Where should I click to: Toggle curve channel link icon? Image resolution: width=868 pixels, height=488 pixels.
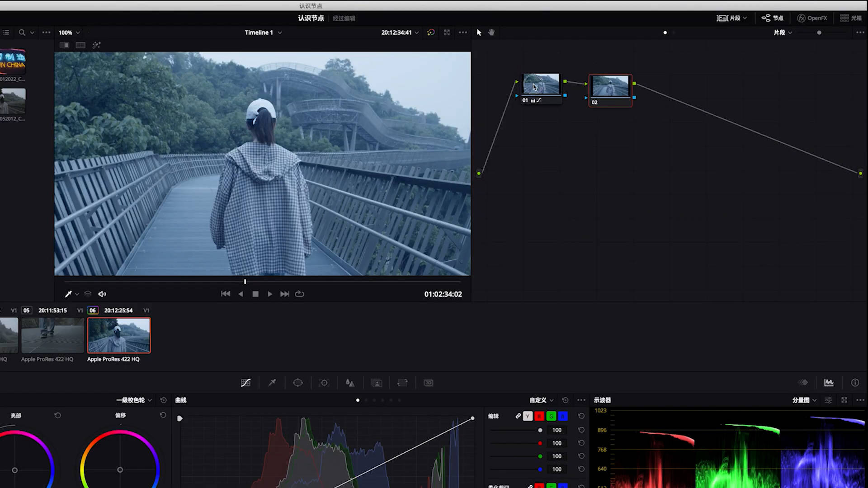coord(518,416)
